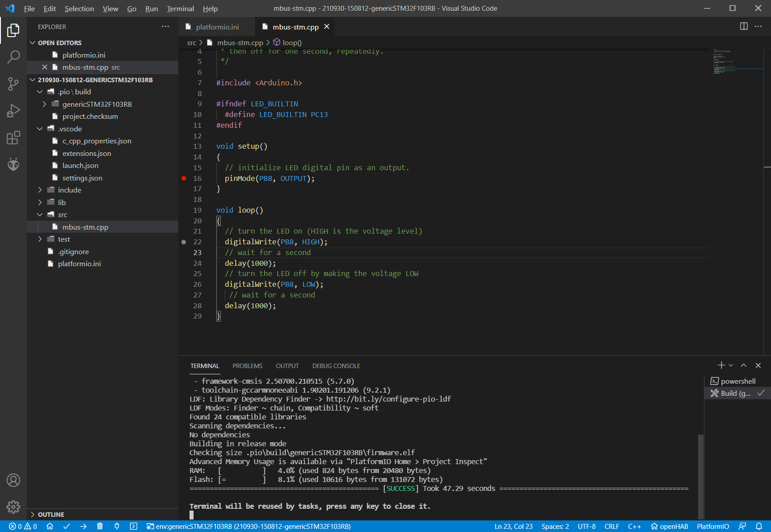Open editor More Actions ellipsis
771x532 pixels.
click(758, 26)
